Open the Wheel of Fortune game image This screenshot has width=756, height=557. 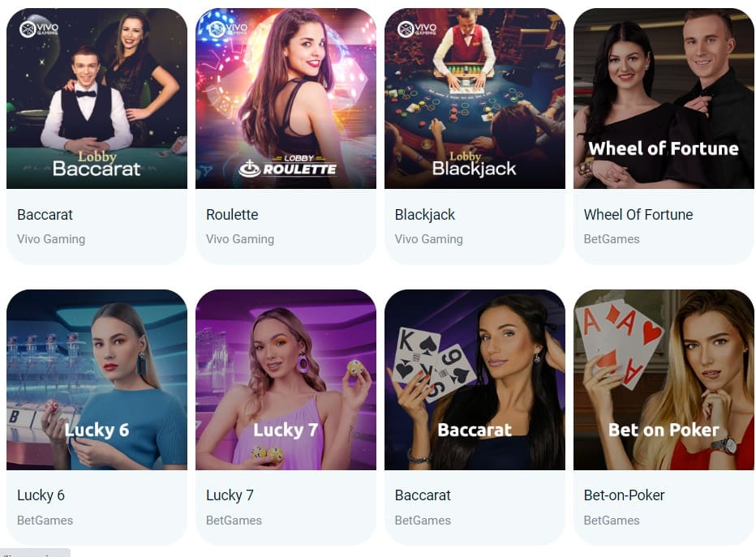pos(664,98)
